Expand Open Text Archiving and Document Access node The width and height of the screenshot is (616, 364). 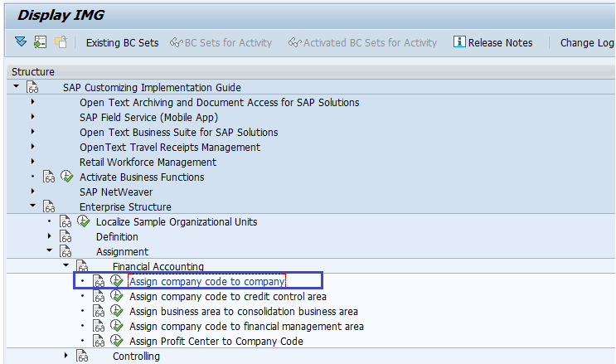32,102
